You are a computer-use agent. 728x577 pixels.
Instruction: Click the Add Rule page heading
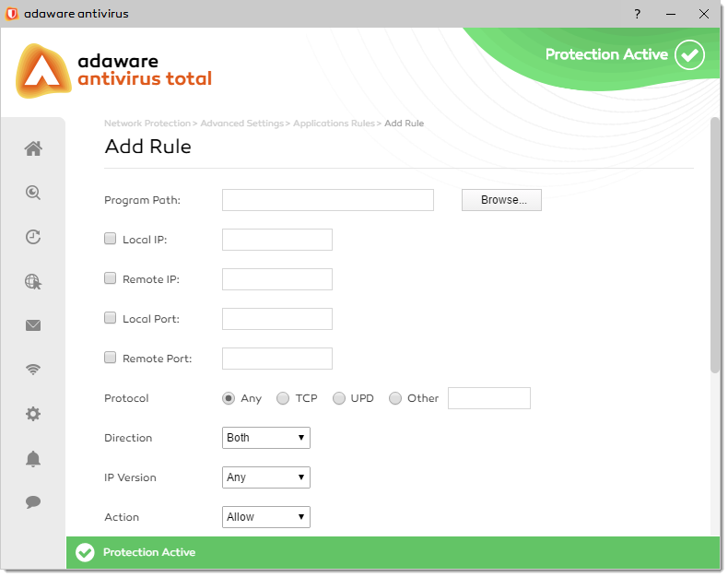click(147, 147)
